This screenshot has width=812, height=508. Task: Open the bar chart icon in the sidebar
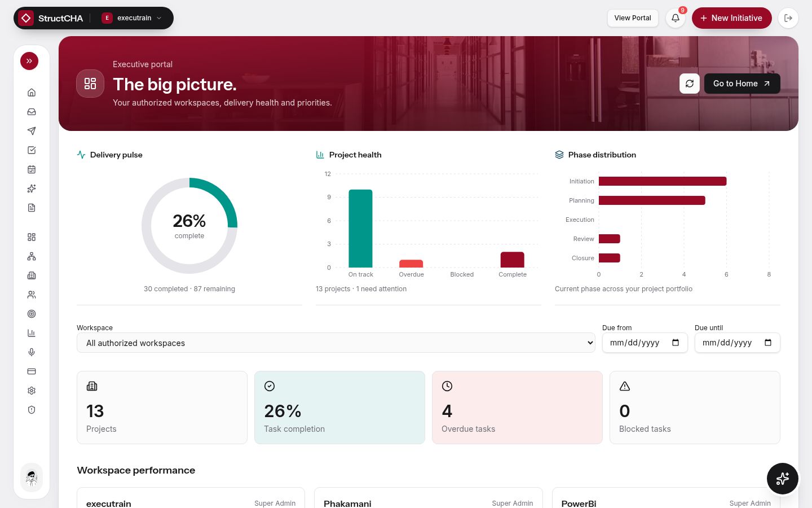click(x=32, y=333)
